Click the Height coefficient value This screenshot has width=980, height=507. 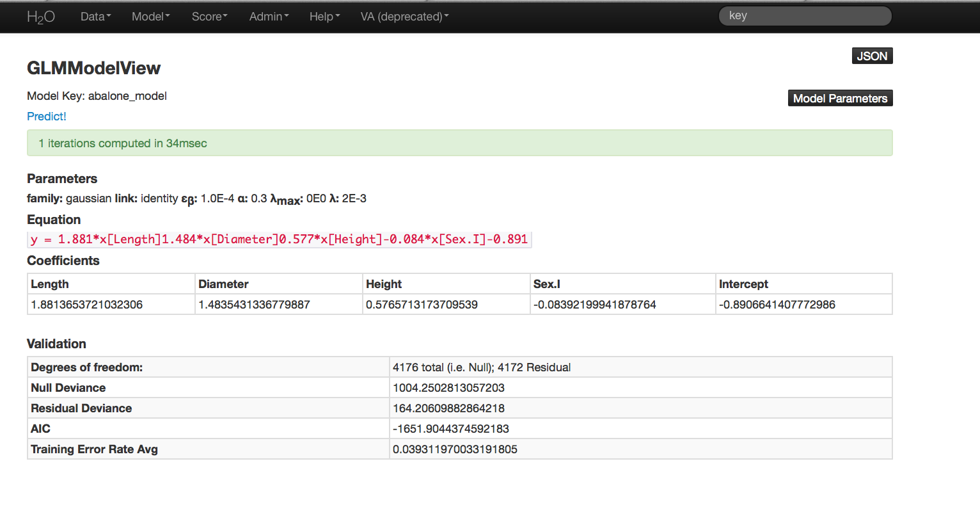click(x=422, y=305)
